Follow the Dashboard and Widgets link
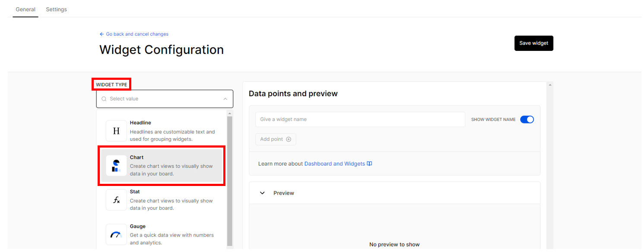 pos(335,164)
